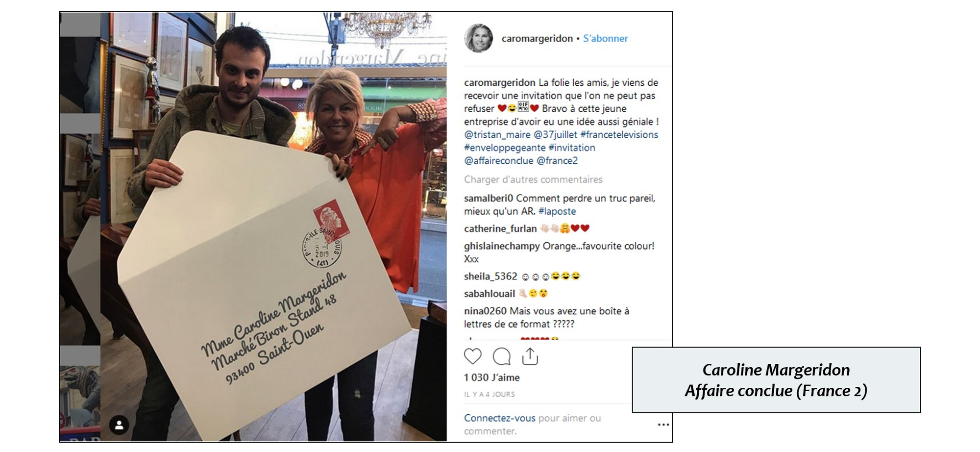The height and width of the screenshot is (452, 980).
Task: Open the #enveloppegeante hashtag
Action: pos(505,148)
